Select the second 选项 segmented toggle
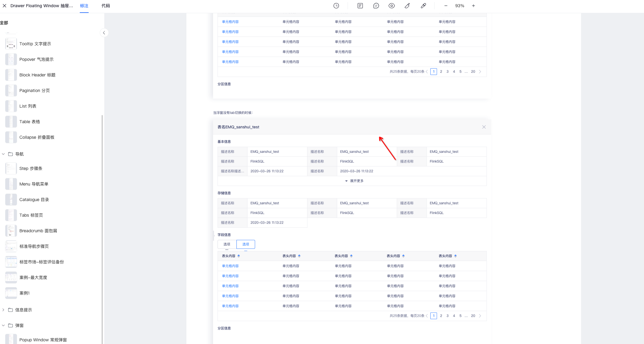Screen dimensions: 644x344 245,244
